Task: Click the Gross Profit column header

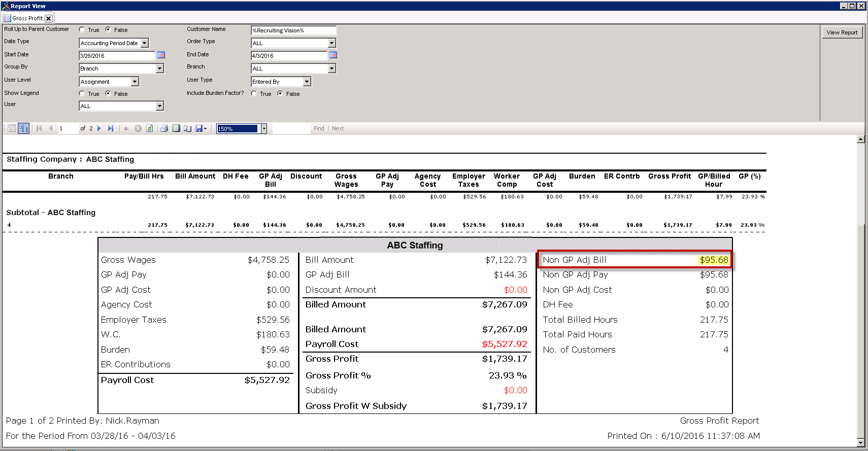Action: click(x=669, y=176)
